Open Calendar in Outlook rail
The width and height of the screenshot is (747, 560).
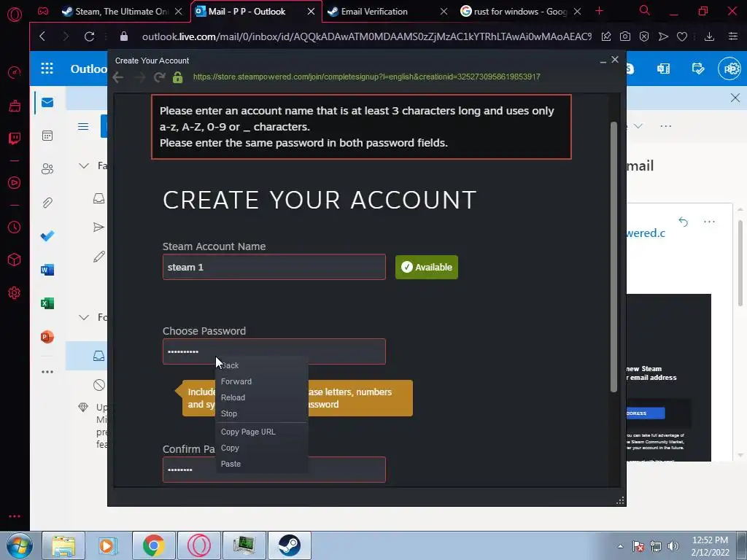pyautogui.click(x=47, y=136)
